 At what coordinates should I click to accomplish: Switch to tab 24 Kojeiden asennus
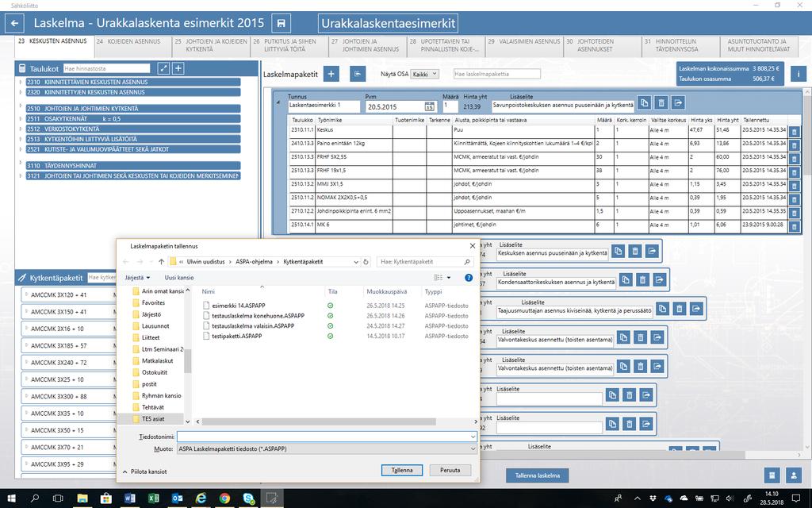(x=133, y=47)
